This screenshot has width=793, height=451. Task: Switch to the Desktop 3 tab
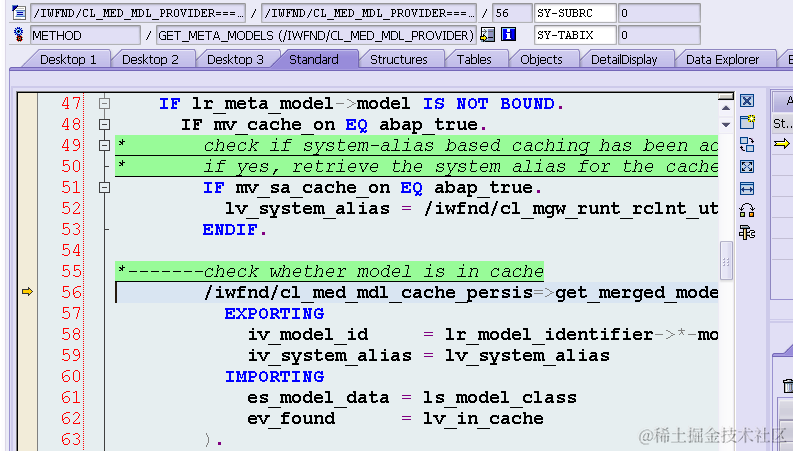click(235, 59)
